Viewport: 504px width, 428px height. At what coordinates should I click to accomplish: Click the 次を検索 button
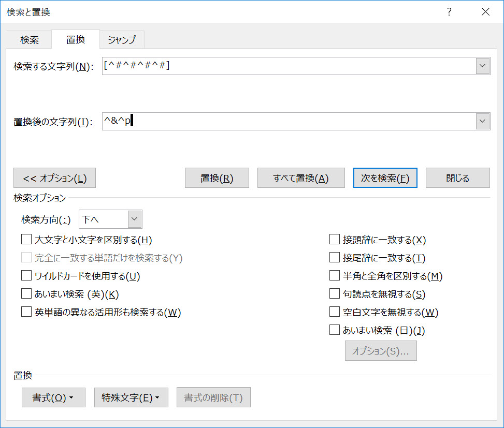pyautogui.click(x=385, y=178)
